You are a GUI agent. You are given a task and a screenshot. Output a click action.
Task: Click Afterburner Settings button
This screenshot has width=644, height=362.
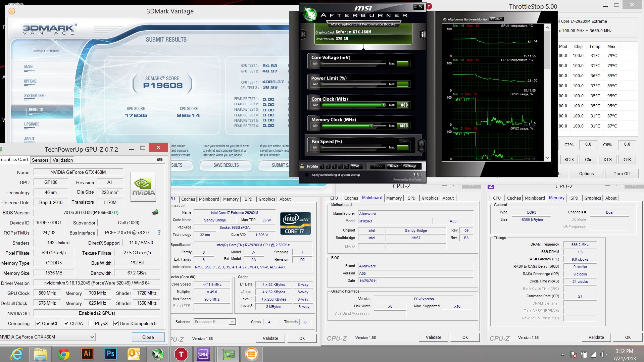coord(410,166)
